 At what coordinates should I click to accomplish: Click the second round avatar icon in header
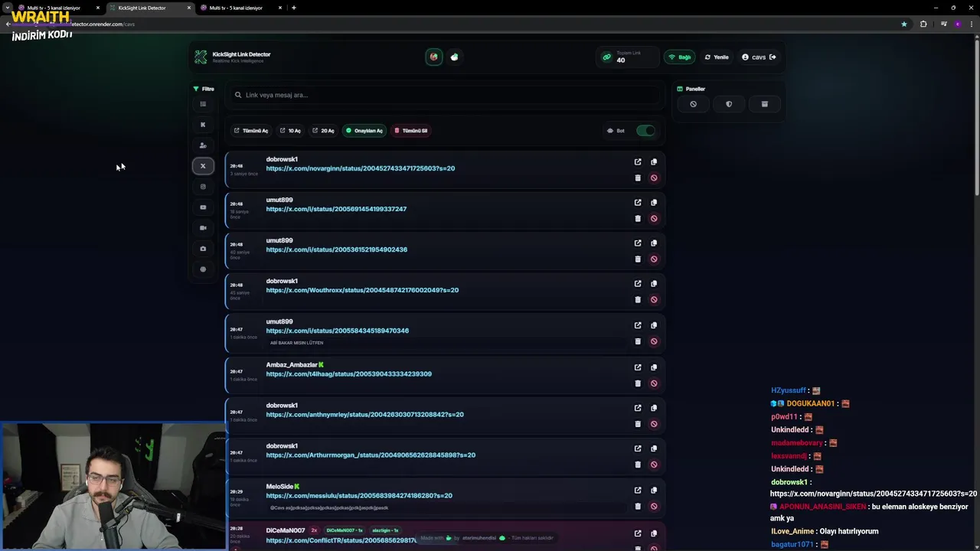tap(455, 57)
